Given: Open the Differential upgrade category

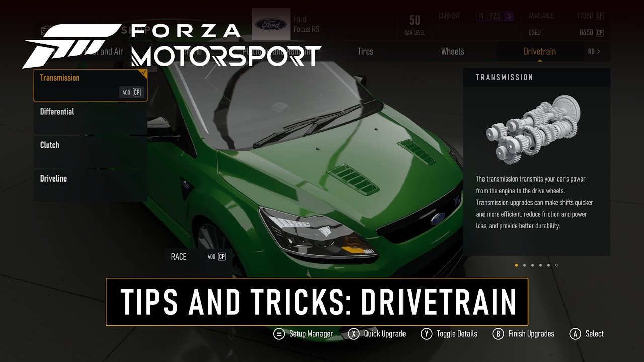Looking at the screenshot, I should pyautogui.click(x=91, y=118).
